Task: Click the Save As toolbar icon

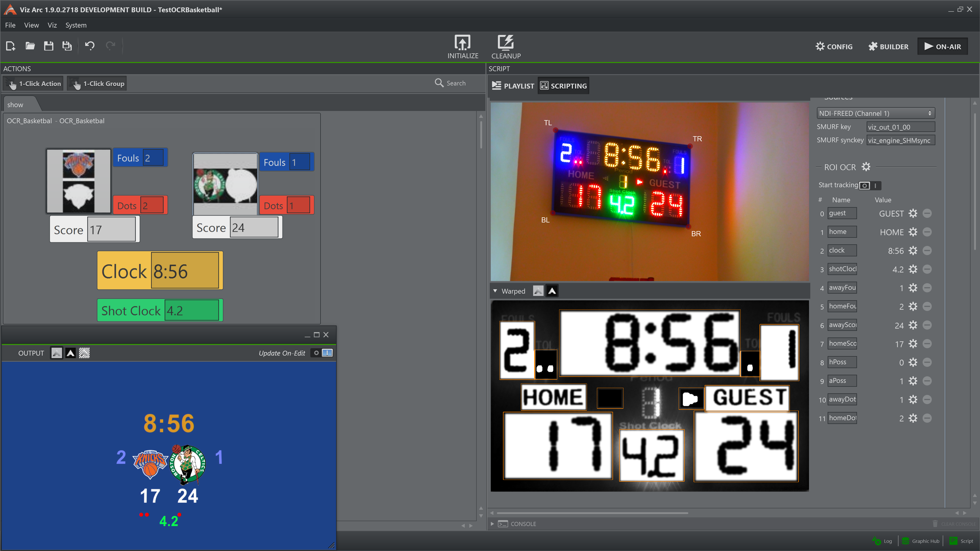Action: click(67, 46)
